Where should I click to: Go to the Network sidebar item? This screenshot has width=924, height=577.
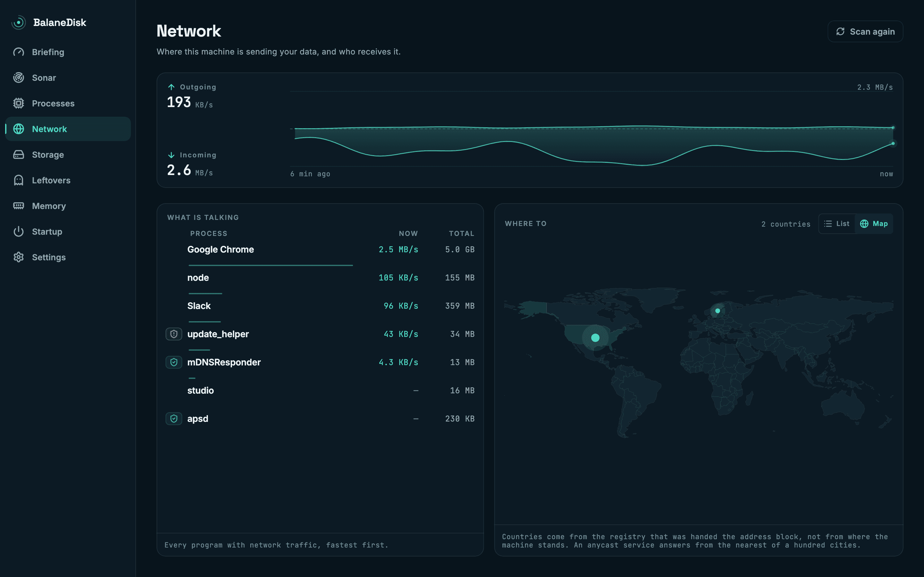point(68,129)
